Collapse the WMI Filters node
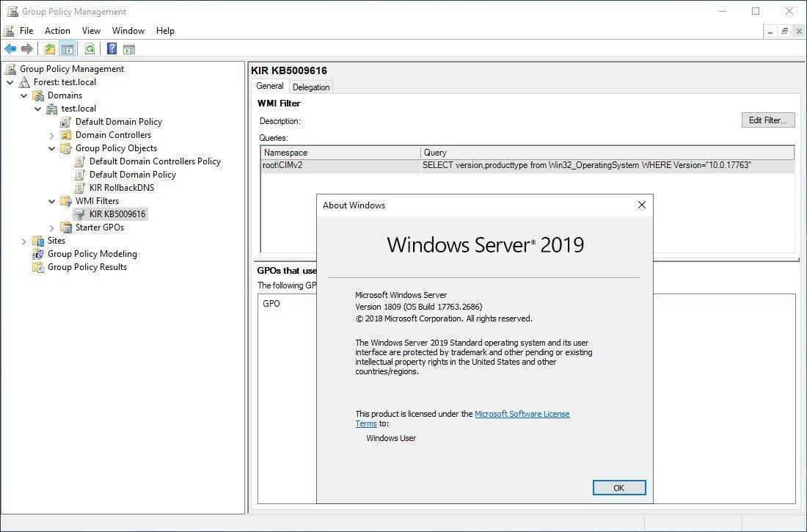The height and width of the screenshot is (532, 807). tap(52, 201)
